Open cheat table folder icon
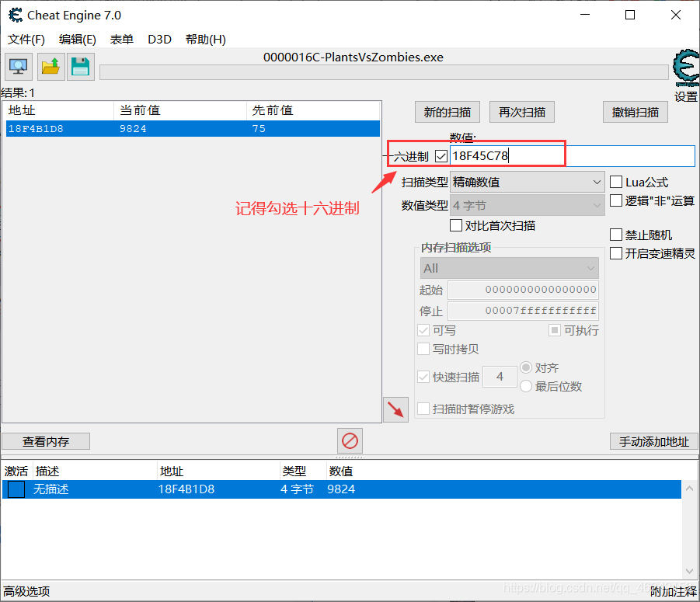Screen dimensions: 700x602 (51, 67)
